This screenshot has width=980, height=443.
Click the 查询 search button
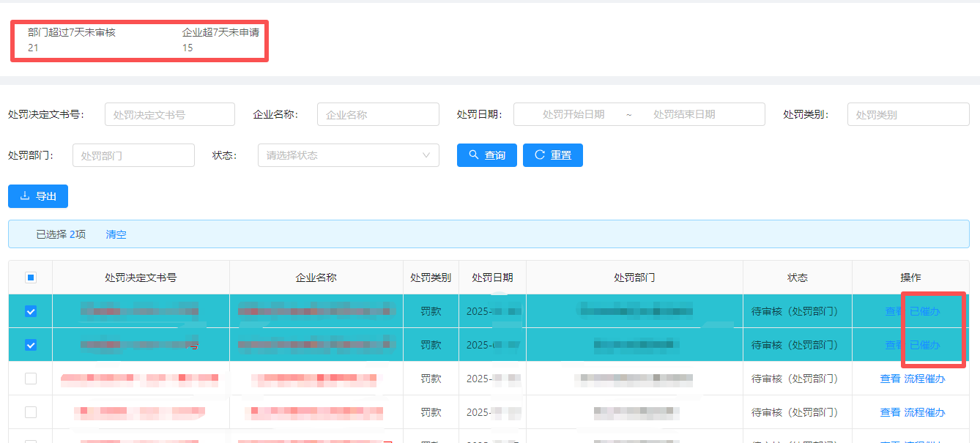coord(487,155)
